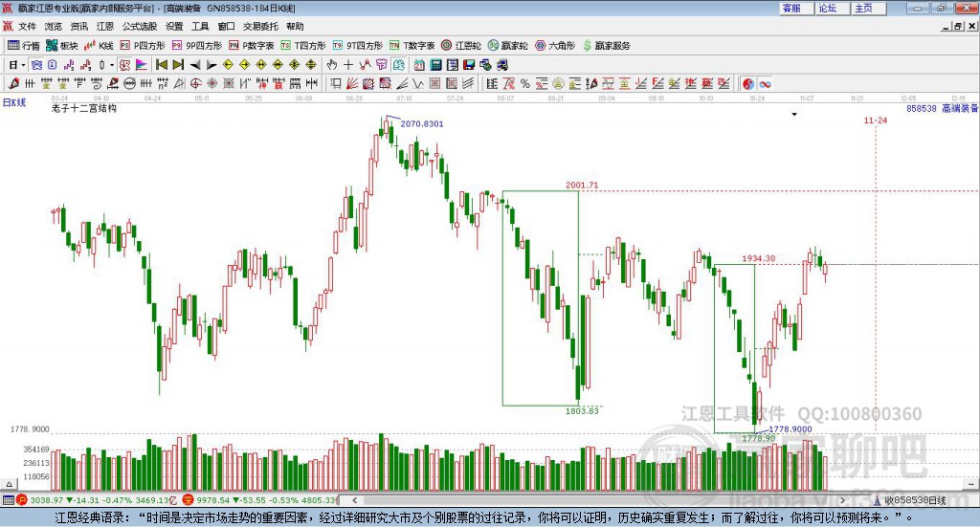
Task: Click the n² grid tool icon
Action: 163,83
